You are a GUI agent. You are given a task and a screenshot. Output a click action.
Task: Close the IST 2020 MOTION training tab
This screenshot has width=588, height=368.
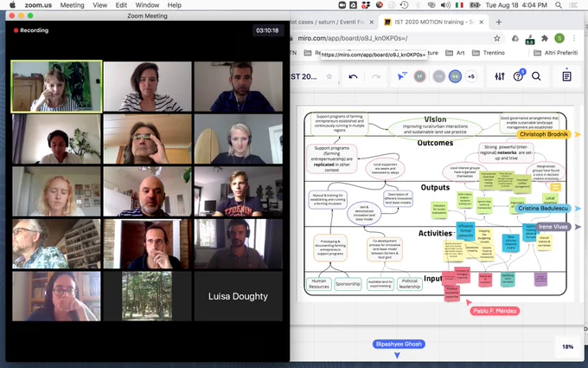[x=482, y=23]
